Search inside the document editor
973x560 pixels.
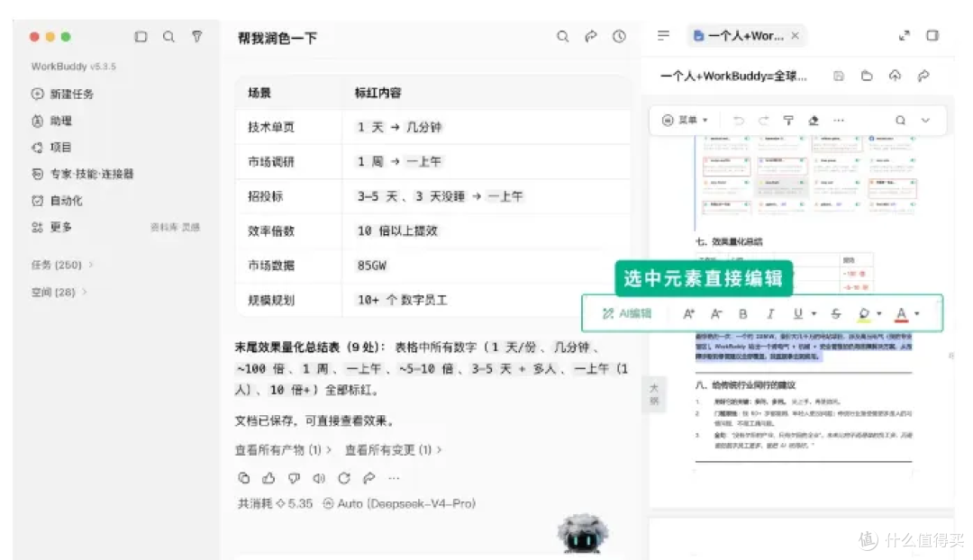click(x=900, y=121)
